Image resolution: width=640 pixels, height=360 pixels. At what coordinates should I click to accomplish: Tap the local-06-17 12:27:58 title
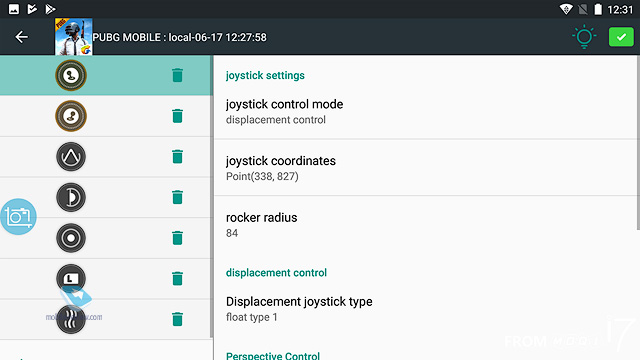[x=218, y=37]
